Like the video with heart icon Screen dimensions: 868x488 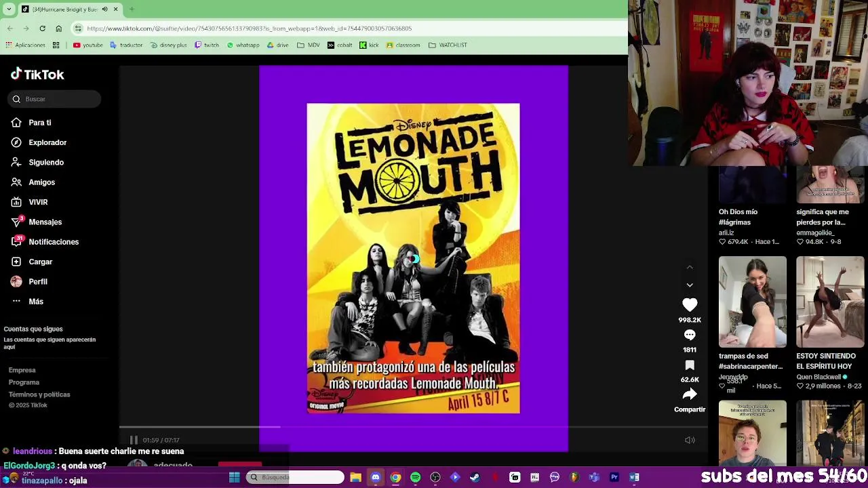690,305
